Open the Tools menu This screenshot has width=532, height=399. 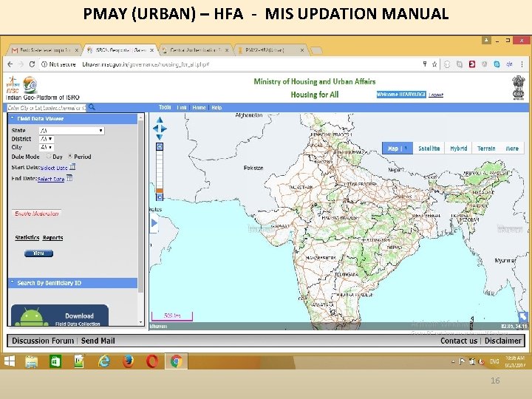pos(165,107)
